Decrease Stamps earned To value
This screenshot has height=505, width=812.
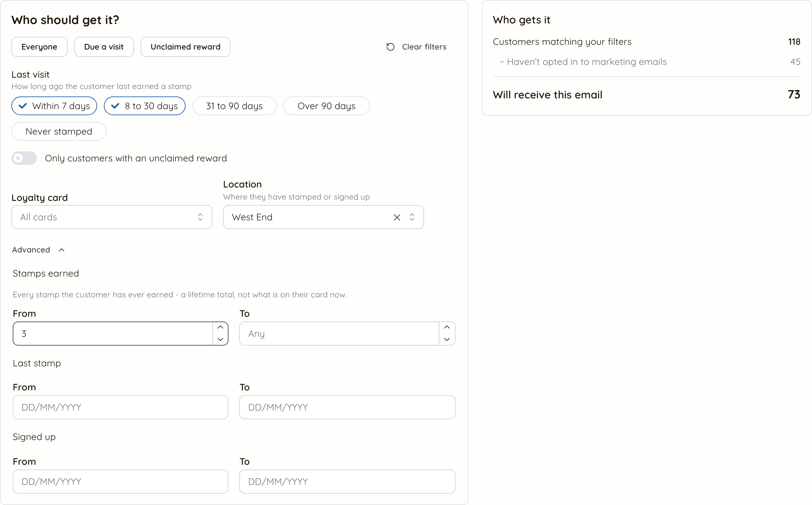(x=447, y=339)
